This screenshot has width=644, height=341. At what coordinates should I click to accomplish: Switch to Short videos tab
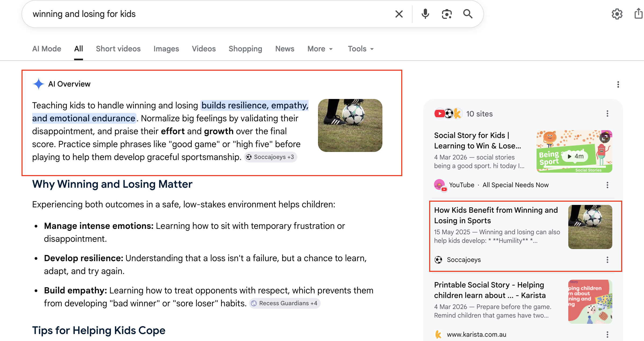click(x=118, y=49)
